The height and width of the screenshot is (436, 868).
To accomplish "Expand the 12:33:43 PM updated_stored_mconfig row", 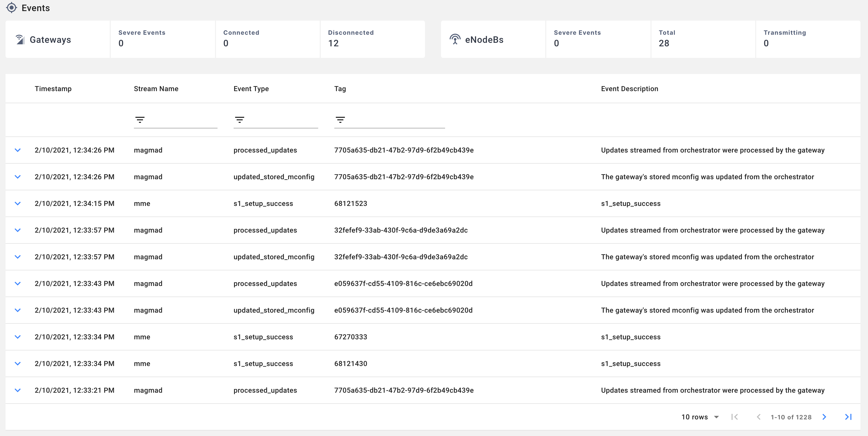I will (x=18, y=310).
